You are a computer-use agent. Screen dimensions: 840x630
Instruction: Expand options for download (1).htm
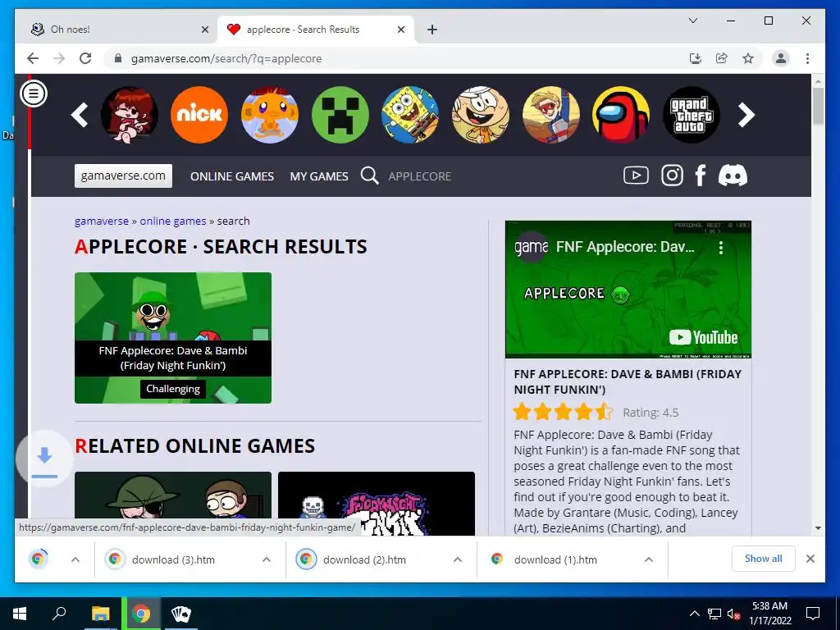(649, 559)
